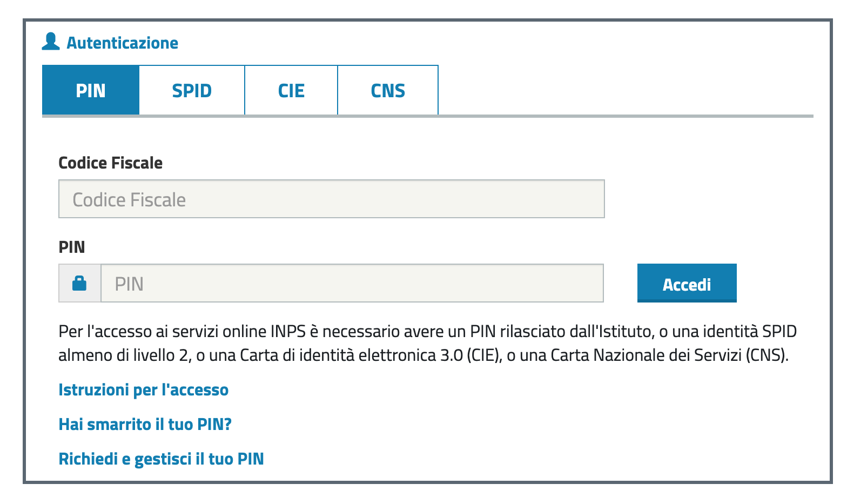
Task: Open Richiedi e gestisci il tuo PIN
Action: (x=161, y=459)
